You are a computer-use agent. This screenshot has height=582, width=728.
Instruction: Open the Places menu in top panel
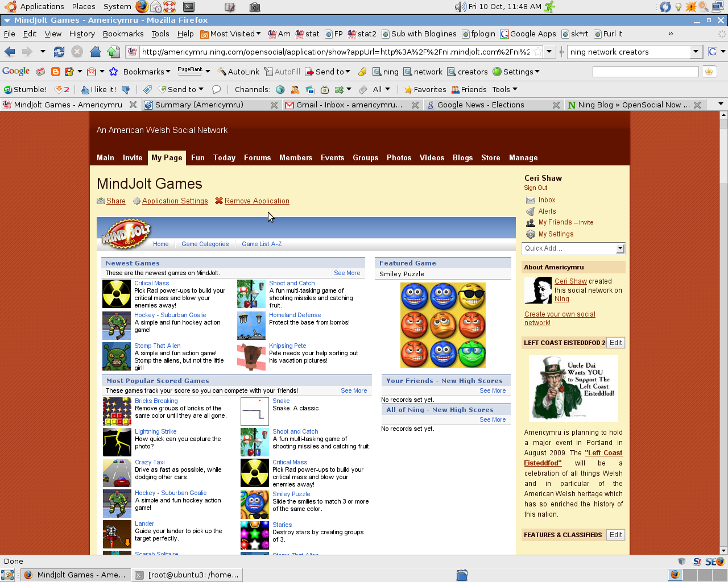pos(84,7)
